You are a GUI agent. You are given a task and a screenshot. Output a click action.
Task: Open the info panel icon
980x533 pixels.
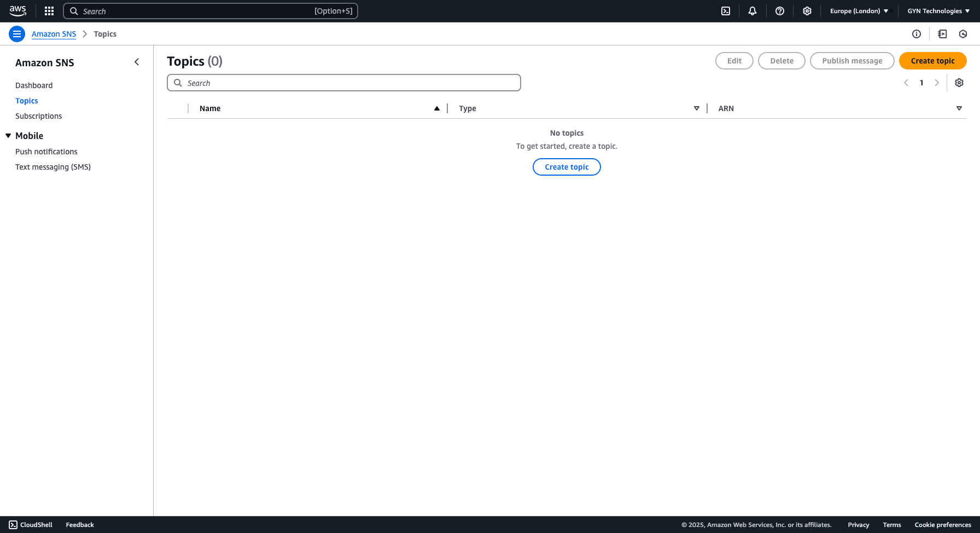(x=917, y=34)
